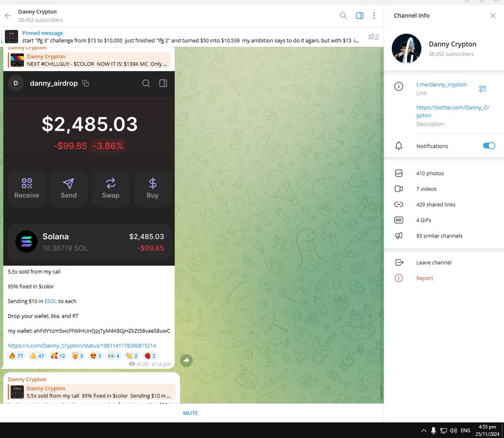Screen dimensions: 504x438
Task: Click the microphone icon in the system tray
Action: coord(433,430)
